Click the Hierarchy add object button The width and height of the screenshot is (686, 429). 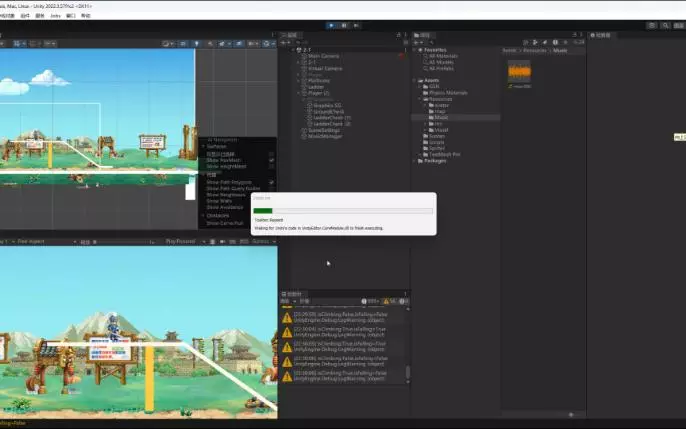284,43
